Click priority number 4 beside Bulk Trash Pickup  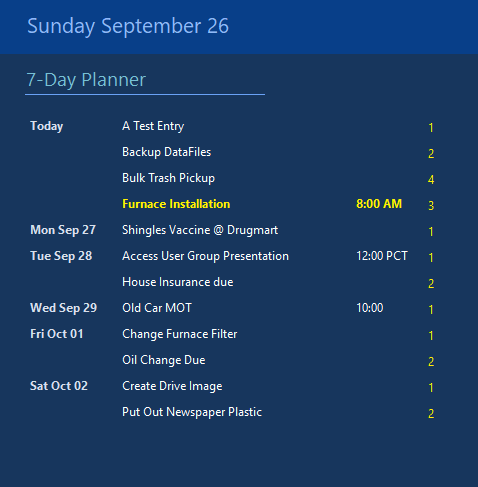pos(431,180)
